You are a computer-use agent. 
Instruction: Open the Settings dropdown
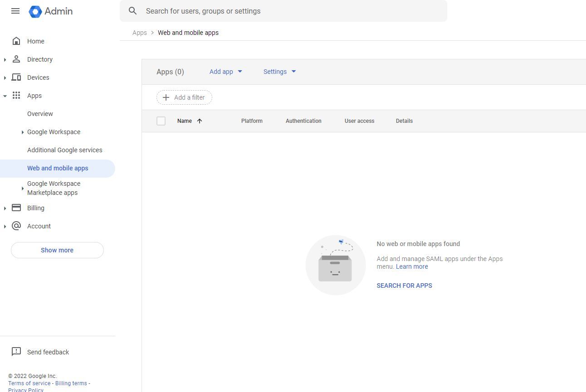click(x=280, y=72)
